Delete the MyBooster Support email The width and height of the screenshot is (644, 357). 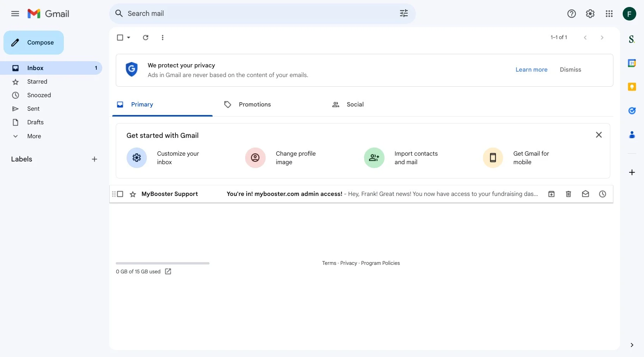pos(568,194)
